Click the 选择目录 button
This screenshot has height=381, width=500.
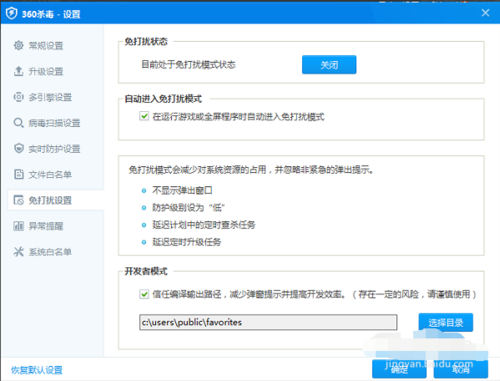[446, 322]
